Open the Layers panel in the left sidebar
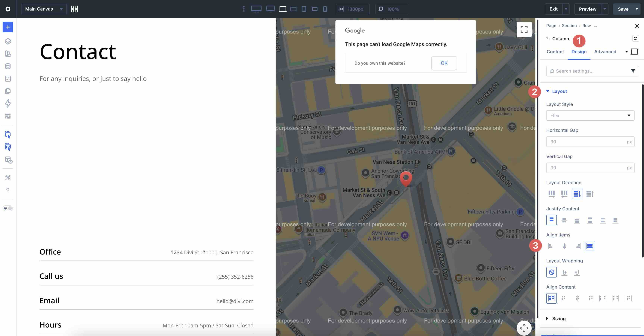Screen dimensions: 644x336 click(x=8, y=41)
